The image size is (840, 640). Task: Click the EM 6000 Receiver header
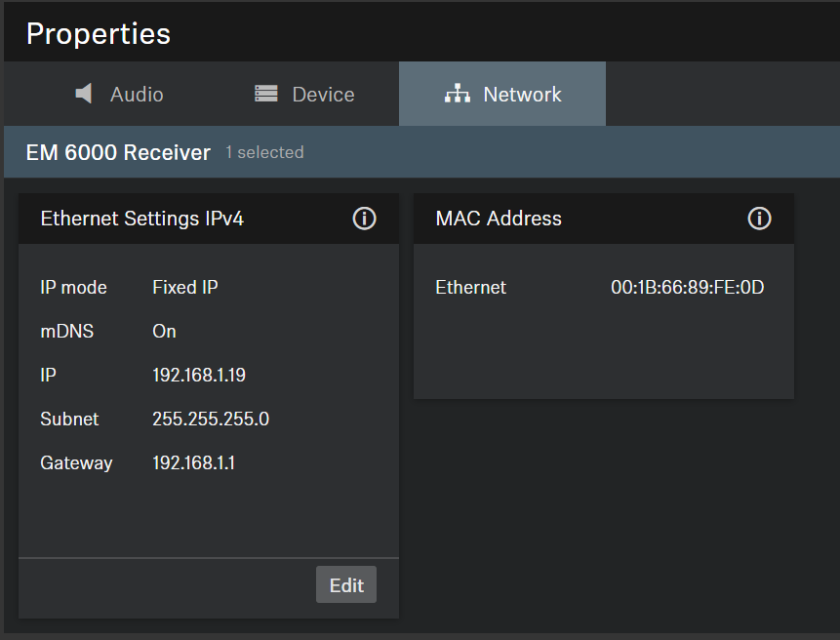point(118,152)
